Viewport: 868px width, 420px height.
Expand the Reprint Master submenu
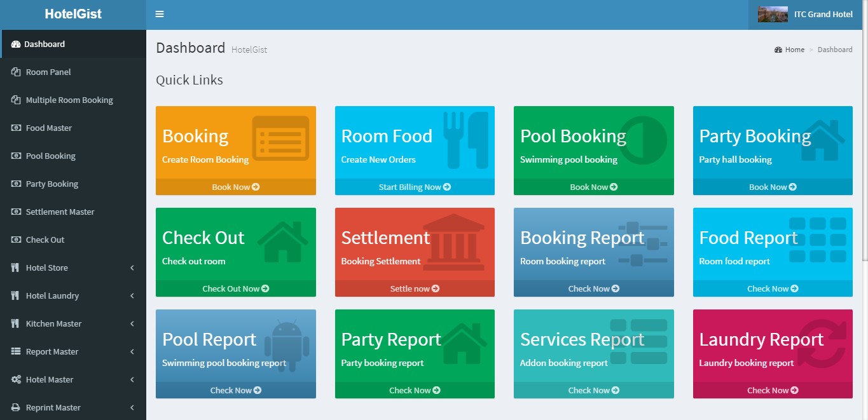(72, 408)
